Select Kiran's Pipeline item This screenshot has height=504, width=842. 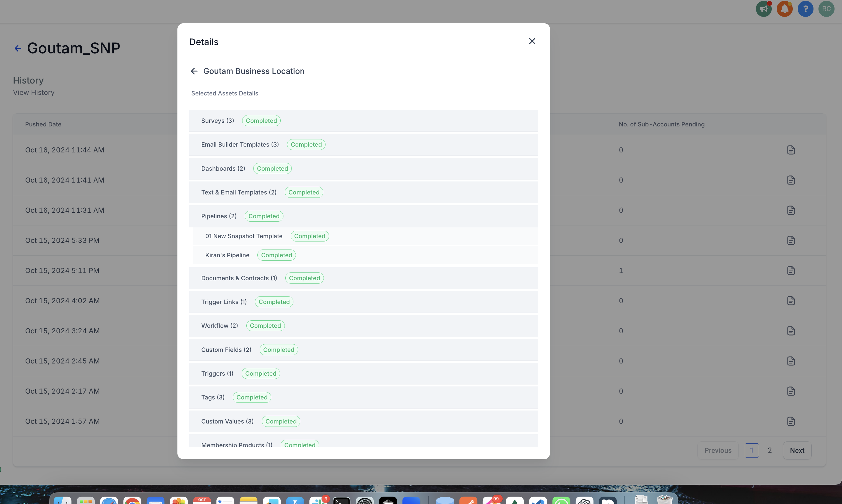227,255
